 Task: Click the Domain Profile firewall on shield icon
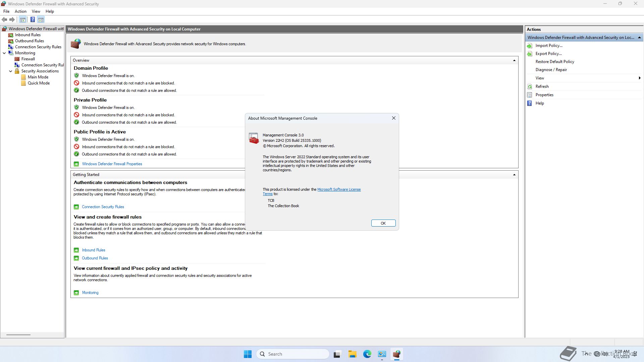coord(76,76)
